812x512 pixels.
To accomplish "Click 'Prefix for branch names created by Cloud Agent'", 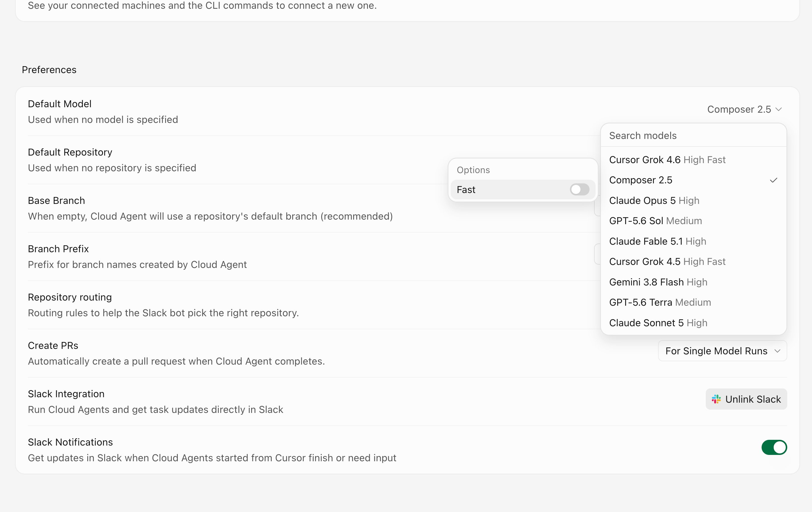I will pyautogui.click(x=137, y=265).
